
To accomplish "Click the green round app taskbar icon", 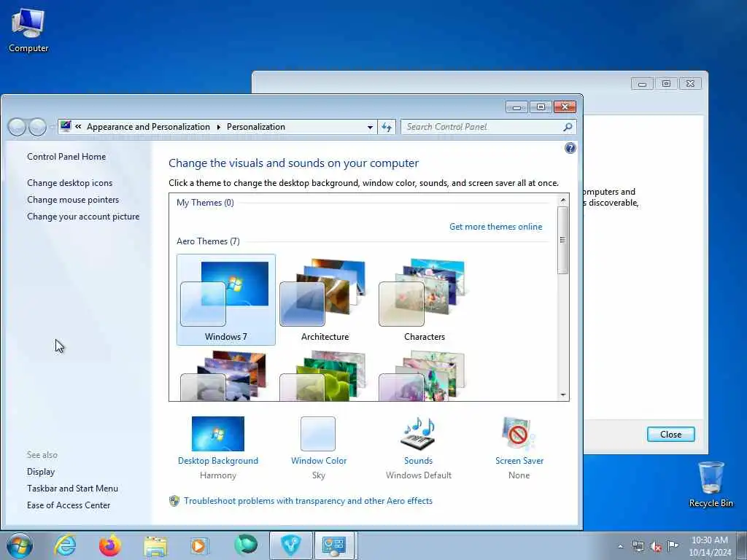I will (246, 545).
